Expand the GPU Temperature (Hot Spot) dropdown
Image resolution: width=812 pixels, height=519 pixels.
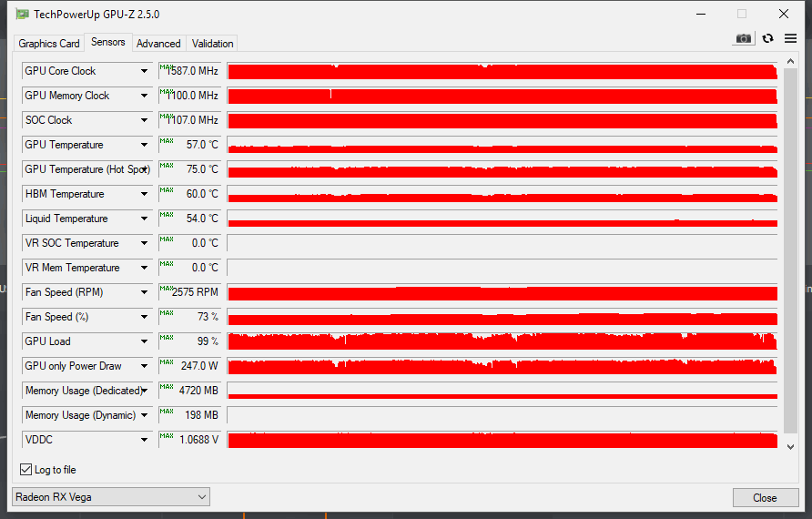point(144,169)
